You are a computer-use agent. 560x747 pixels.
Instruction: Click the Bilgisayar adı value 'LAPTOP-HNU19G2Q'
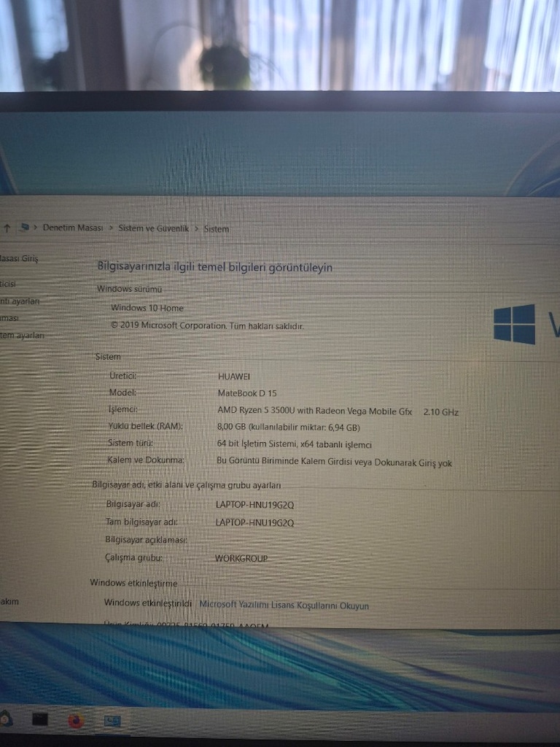click(x=254, y=505)
